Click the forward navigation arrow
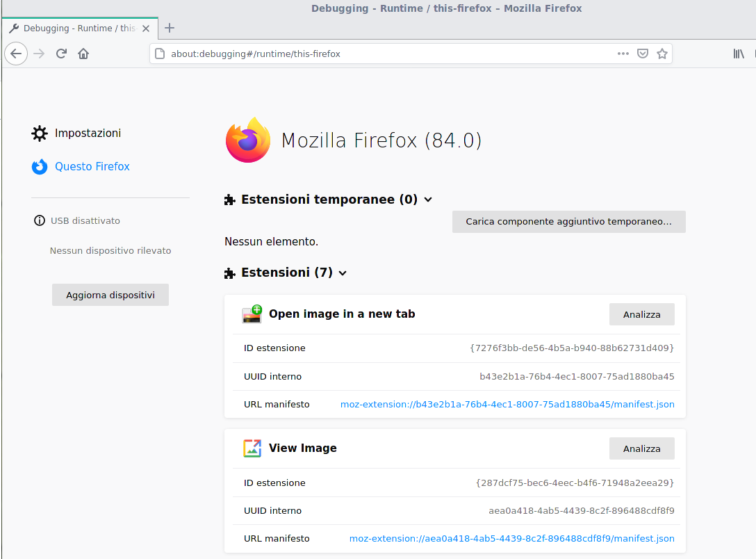Viewport: 756px width, 559px height. pos(39,54)
